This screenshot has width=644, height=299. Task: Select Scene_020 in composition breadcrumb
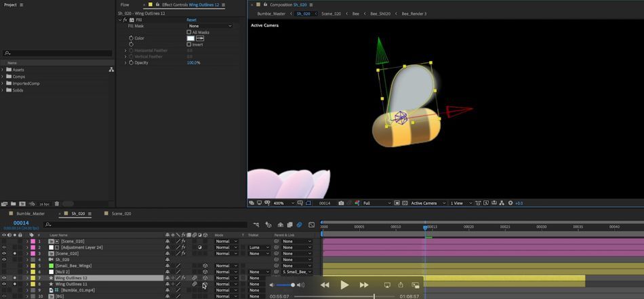coord(331,14)
